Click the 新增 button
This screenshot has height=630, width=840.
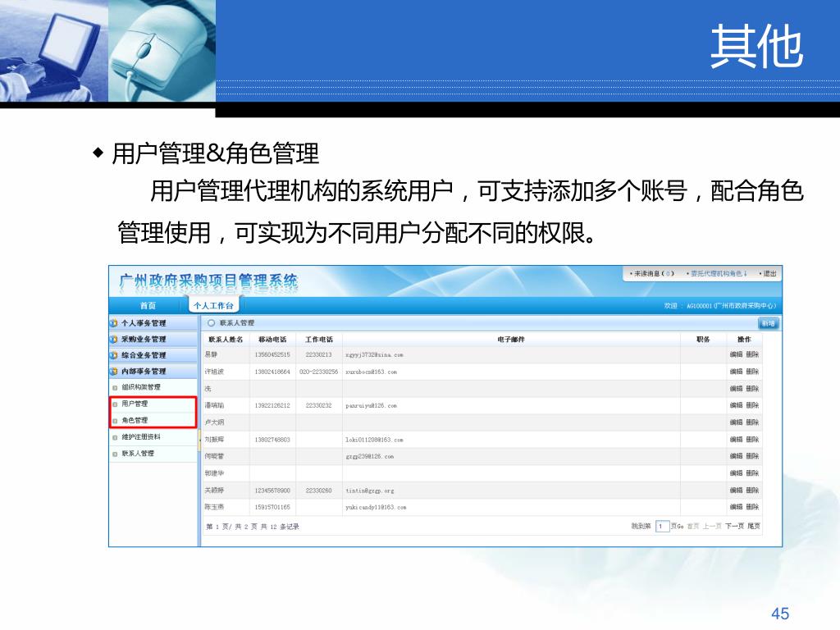coord(768,323)
